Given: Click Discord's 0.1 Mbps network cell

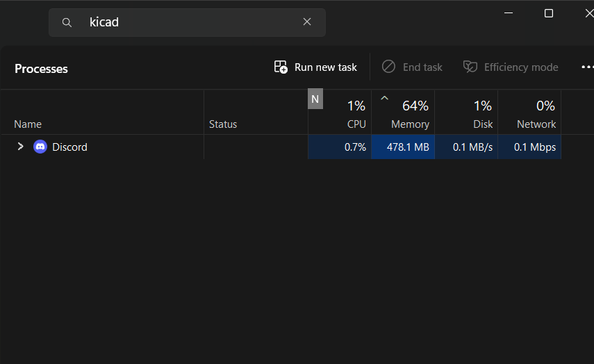Looking at the screenshot, I should pyautogui.click(x=529, y=147).
